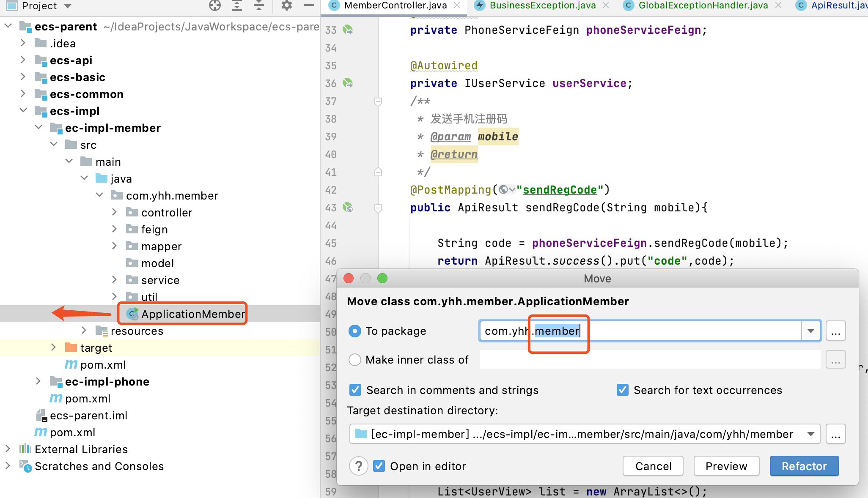Click the Preview button
The width and height of the screenshot is (868, 498).
tap(726, 466)
